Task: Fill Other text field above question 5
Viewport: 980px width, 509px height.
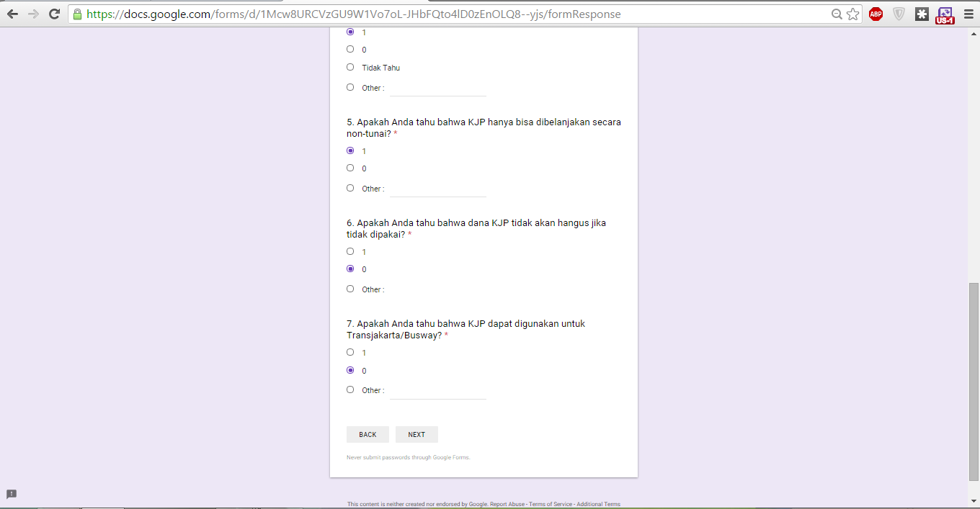Action: [x=438, y=88]
